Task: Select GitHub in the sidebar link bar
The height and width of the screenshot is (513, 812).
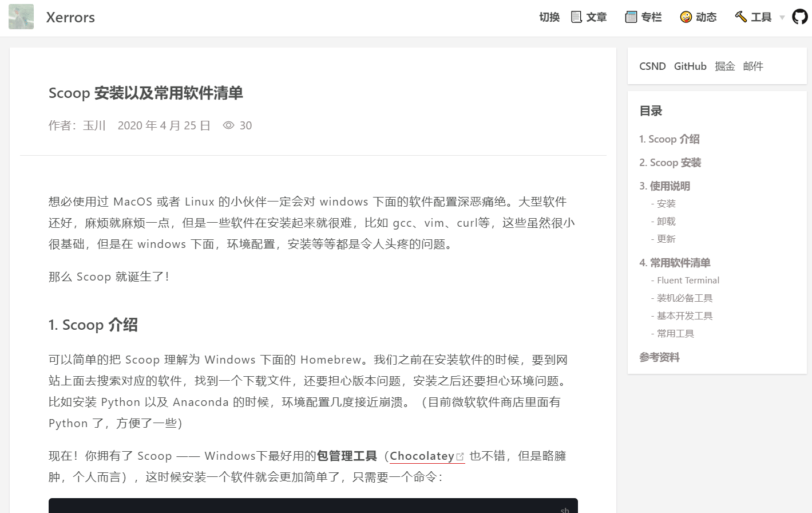Action: pos(690,66)
